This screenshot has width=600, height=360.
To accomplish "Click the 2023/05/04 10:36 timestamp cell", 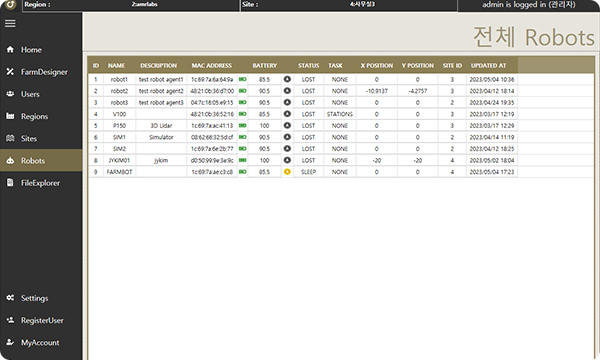I will coord(492,79).
